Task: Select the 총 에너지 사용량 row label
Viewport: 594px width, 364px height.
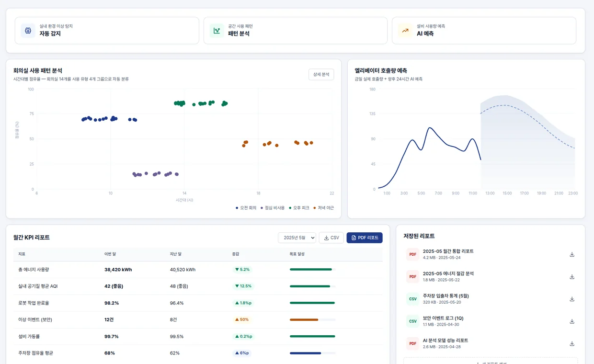Action: (34, 270)
